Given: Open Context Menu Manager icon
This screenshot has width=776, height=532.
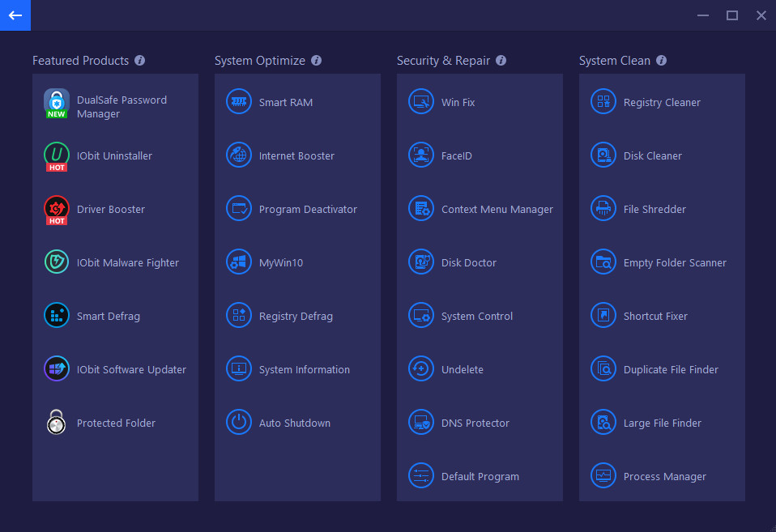Looking at the screenshot, I should pos(420,208).
